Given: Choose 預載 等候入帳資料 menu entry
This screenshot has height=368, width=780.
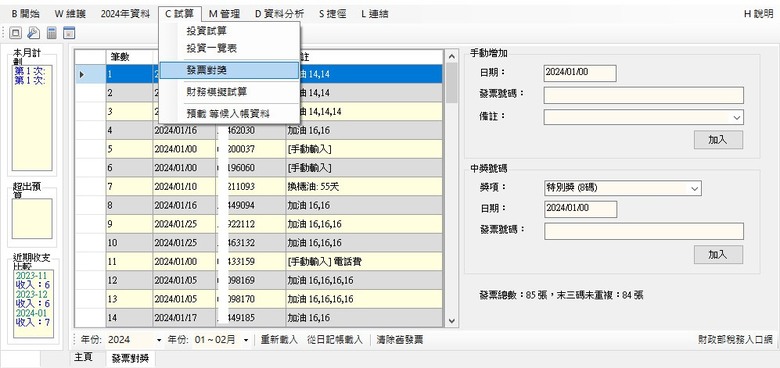Looking at the screenshot, I should [229, 114].
